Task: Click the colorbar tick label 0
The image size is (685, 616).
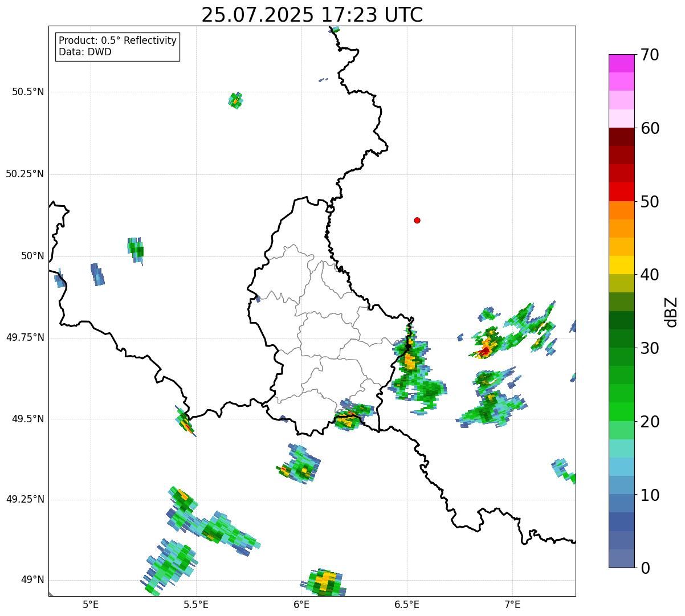Action: (x=645, y=568)
